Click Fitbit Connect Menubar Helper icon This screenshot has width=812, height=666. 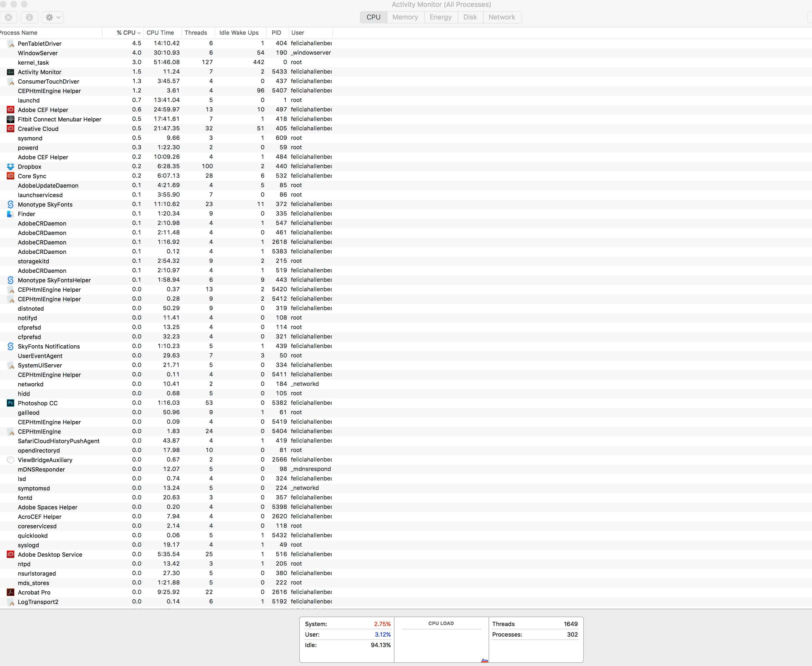click(10, 119)
